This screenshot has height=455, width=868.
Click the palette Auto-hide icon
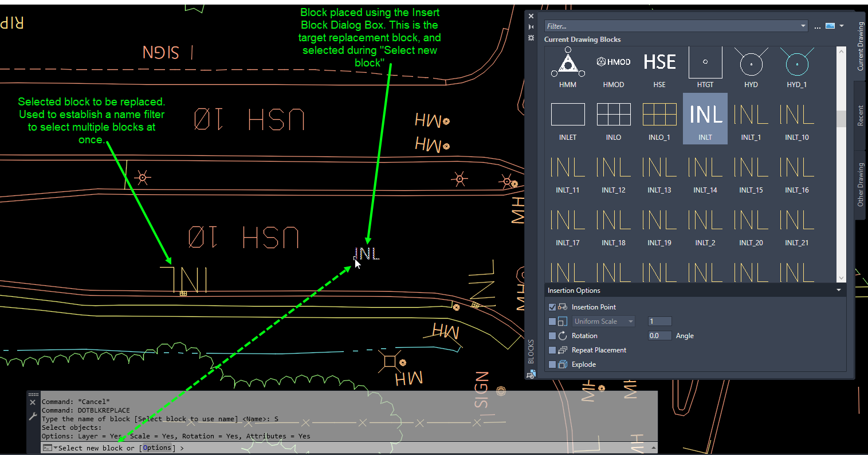531,26
